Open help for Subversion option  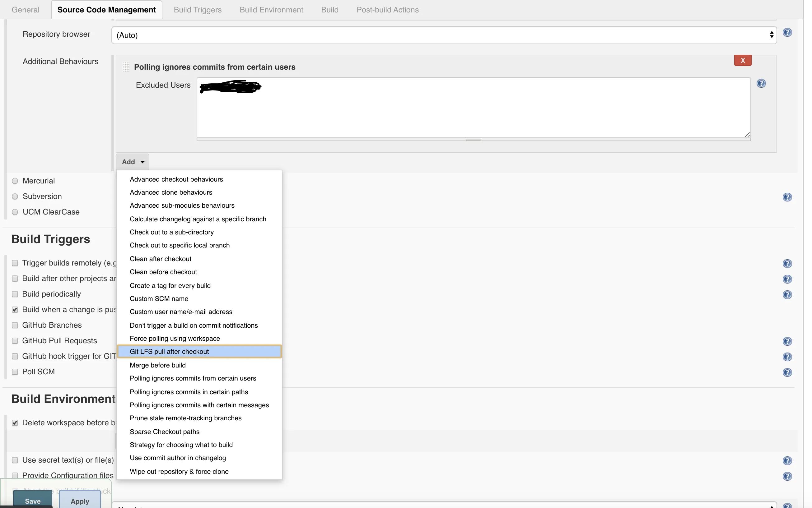click(787, 197)
